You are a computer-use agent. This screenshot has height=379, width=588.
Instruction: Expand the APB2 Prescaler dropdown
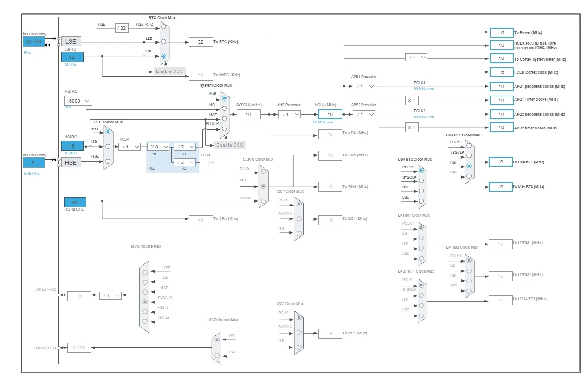pyautogui.click(x=364, y=114)
